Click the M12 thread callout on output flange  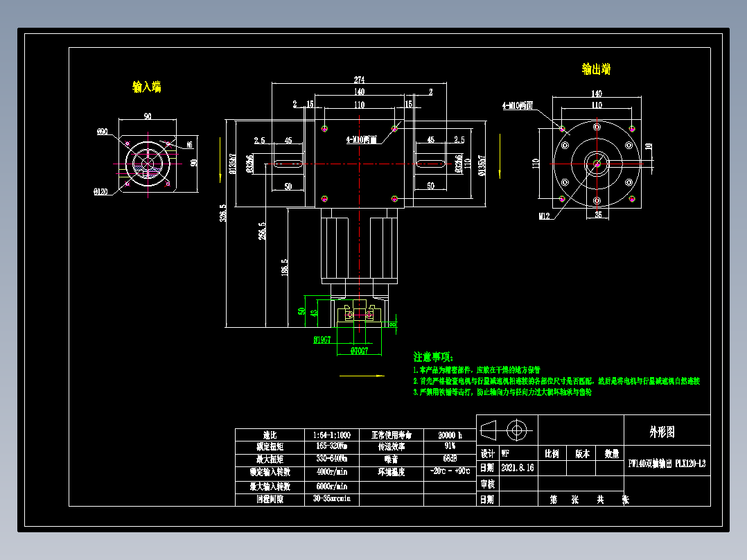(x=543, y=215)
